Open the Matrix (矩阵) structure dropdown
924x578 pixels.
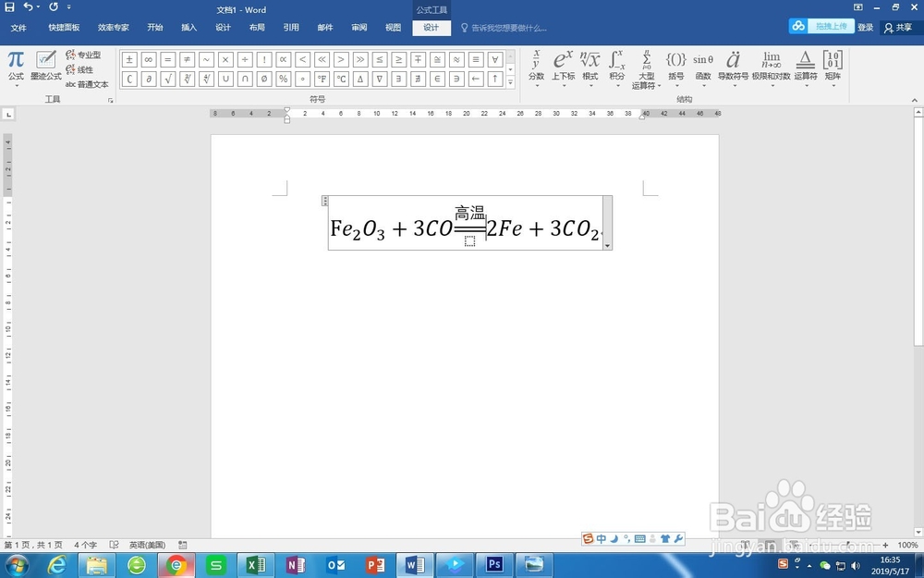point(833,68)
